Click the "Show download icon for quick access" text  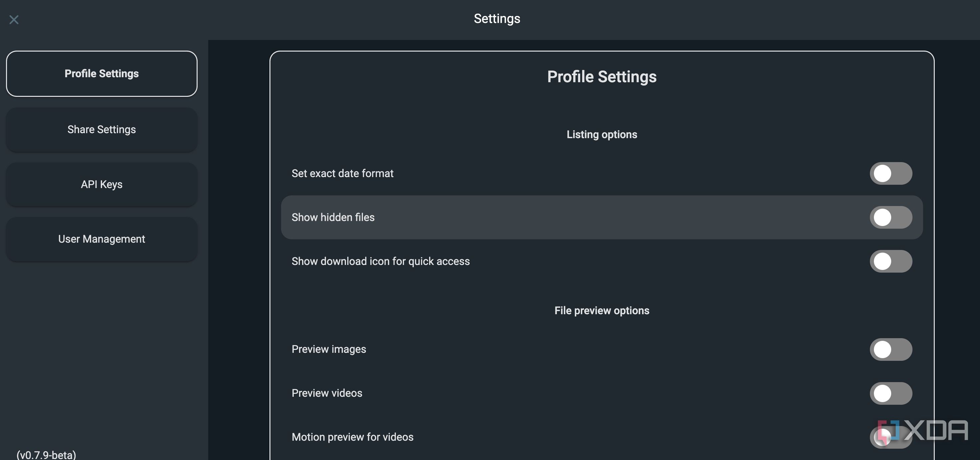point(381,261)
